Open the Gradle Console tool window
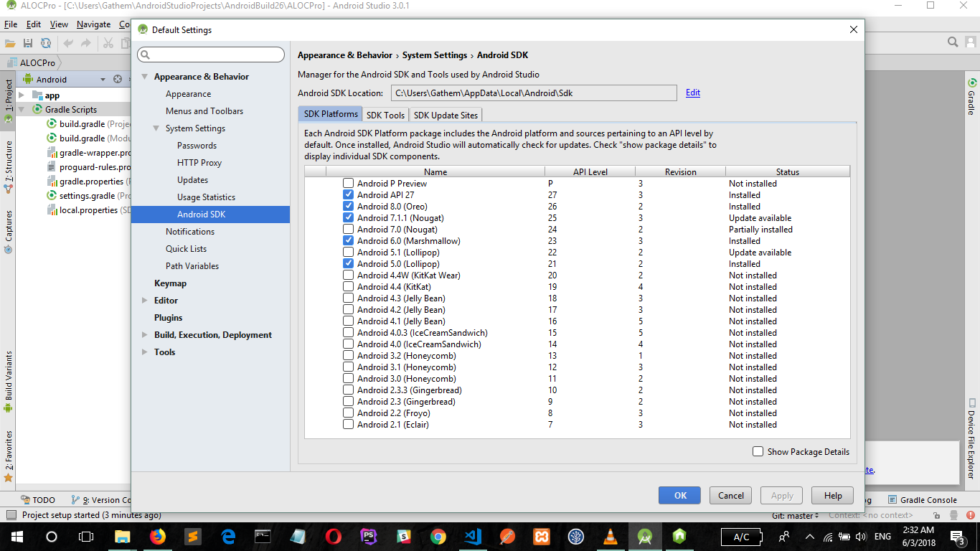 point(923,500)
